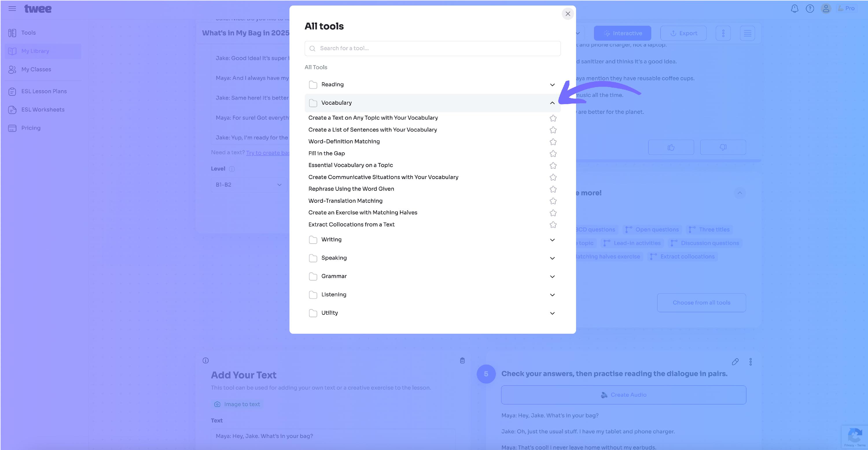
Task: Open Tools in the sidebar
Action: (43, 33)
